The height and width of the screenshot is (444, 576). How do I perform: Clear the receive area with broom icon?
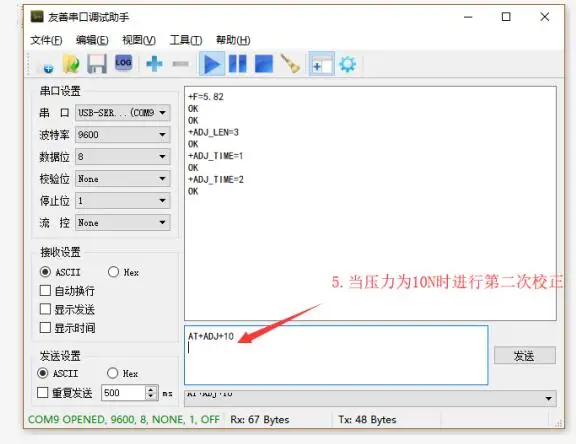tap(290, 64)
